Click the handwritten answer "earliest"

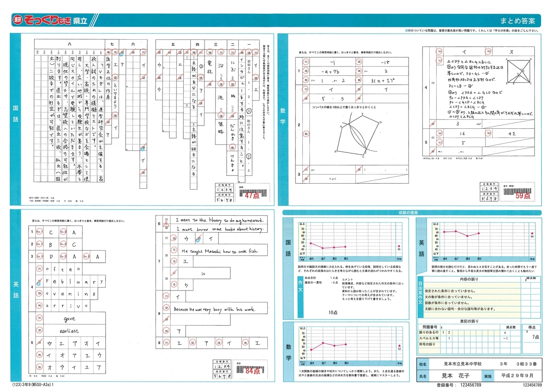pos(70,331)
